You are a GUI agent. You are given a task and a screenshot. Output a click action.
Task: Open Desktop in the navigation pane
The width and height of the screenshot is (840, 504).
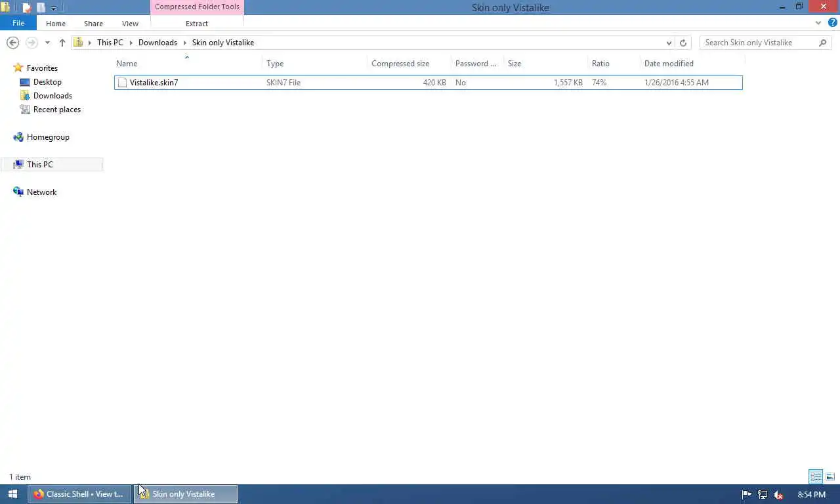[47, 82]
